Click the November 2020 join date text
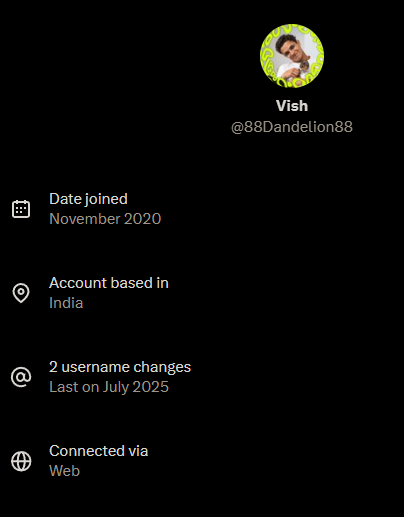The height and width of the screenshot is (517, 404). (x=105, y=219)
